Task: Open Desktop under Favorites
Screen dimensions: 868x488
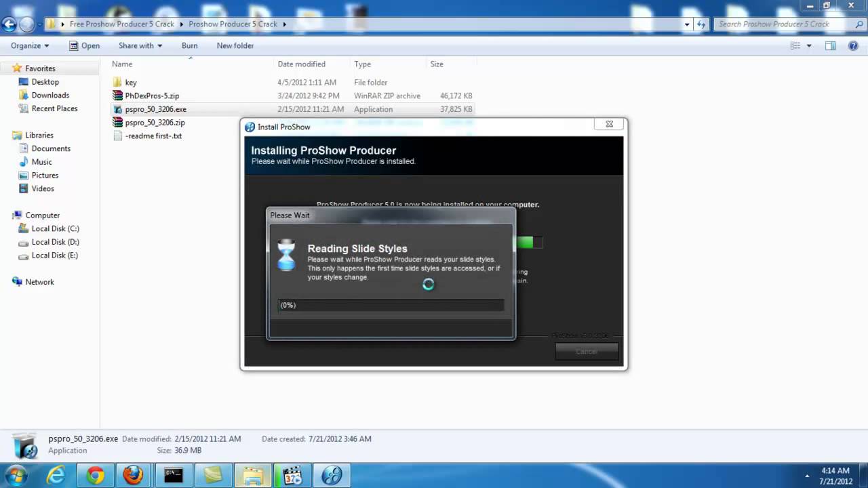Action: click(45, 82)
